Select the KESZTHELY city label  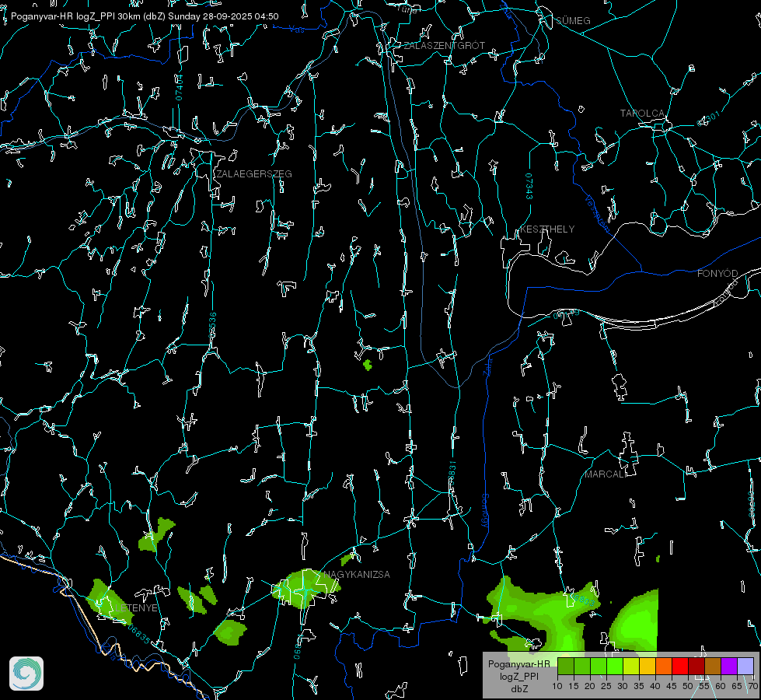coord(547,229)
